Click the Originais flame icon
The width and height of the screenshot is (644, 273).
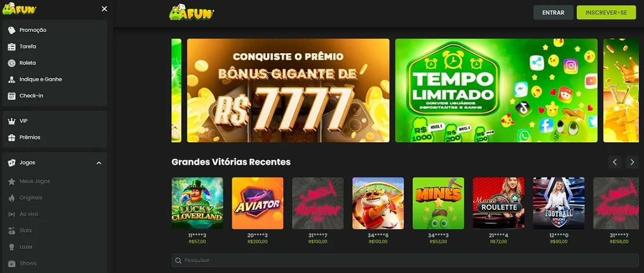point(12,198)
